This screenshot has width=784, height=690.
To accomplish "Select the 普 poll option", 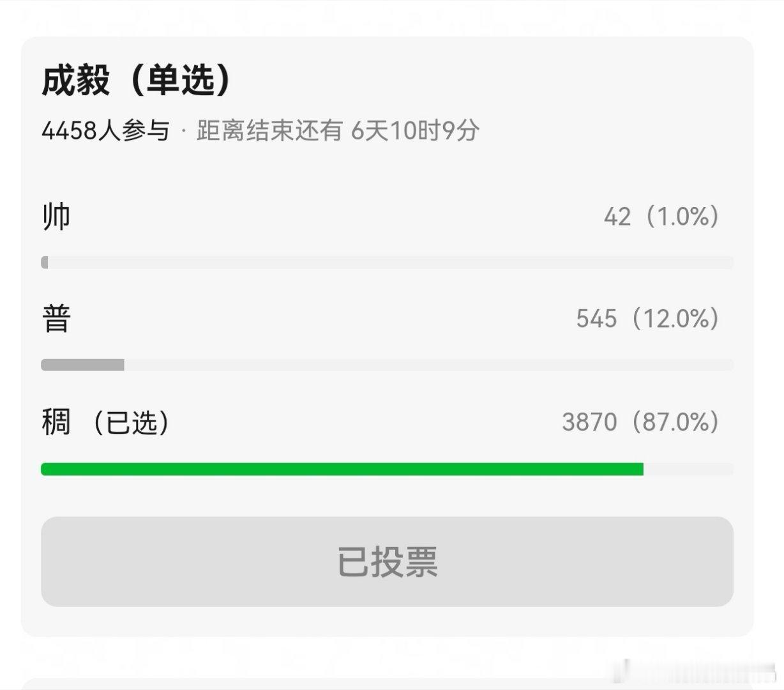I will (x=54, y=318).
